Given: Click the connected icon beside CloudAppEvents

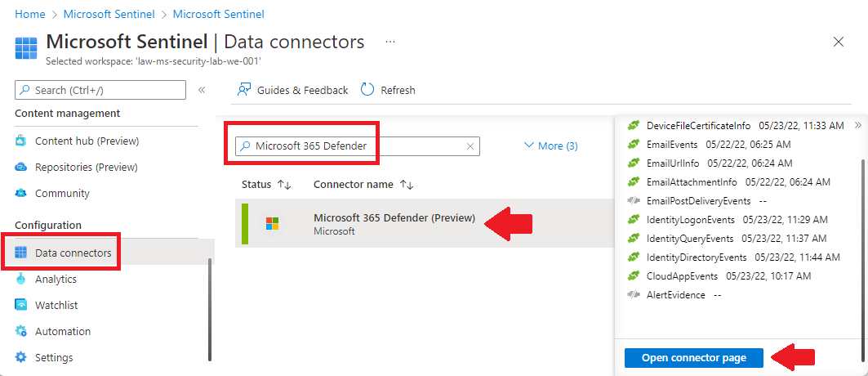Looking at the screenshot, I should point(634,275).
